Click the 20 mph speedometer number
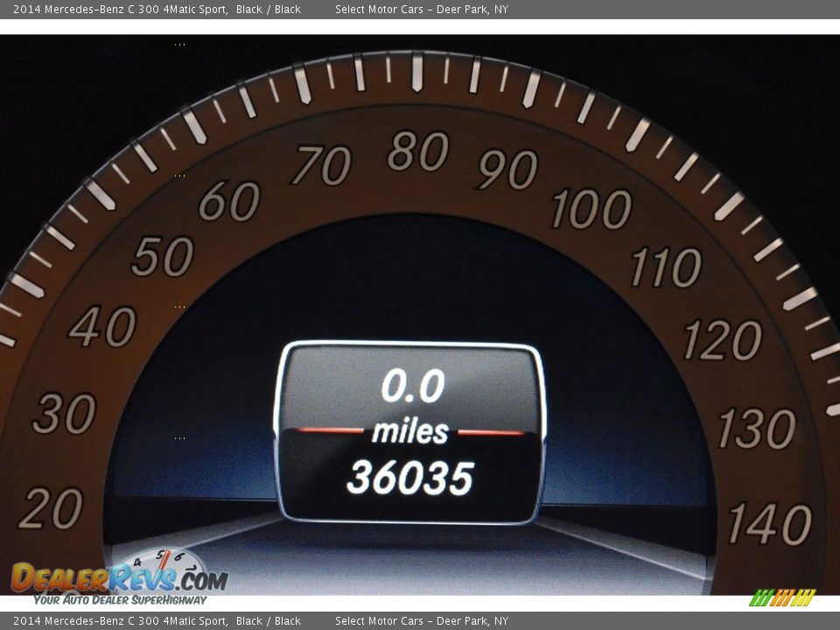840x630 pixels. (x=52, y=507)
